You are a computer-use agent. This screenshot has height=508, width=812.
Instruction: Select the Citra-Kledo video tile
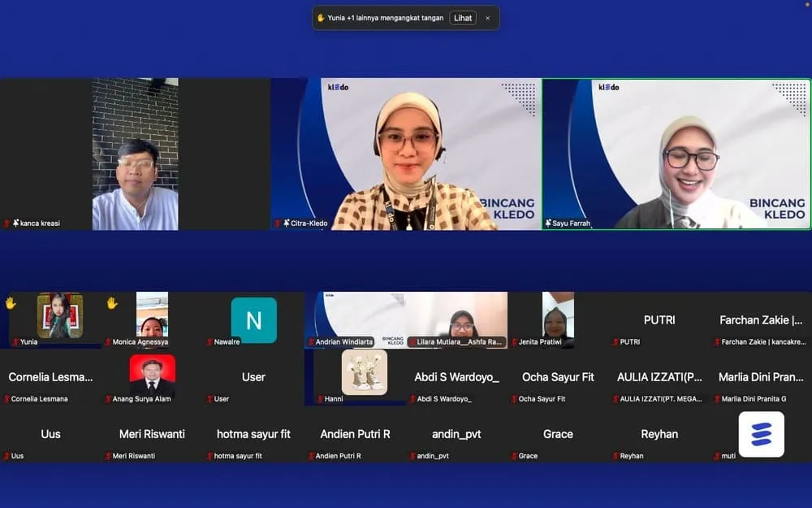406,154
